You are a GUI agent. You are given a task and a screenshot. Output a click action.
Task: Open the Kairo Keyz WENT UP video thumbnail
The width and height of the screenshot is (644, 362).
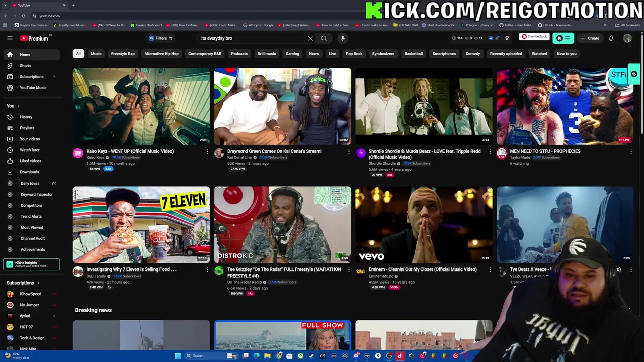[x=141, y=106]
